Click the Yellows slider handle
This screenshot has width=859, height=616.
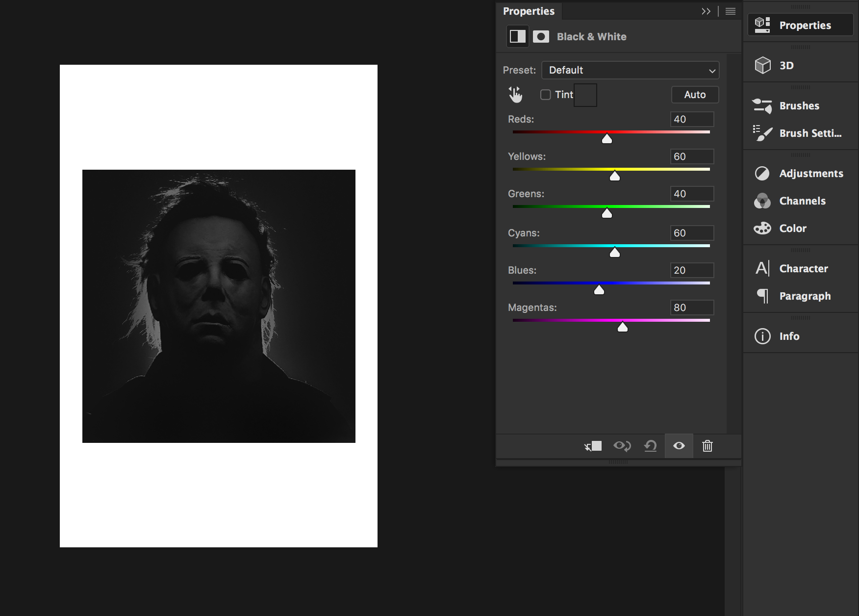point(615,176)
